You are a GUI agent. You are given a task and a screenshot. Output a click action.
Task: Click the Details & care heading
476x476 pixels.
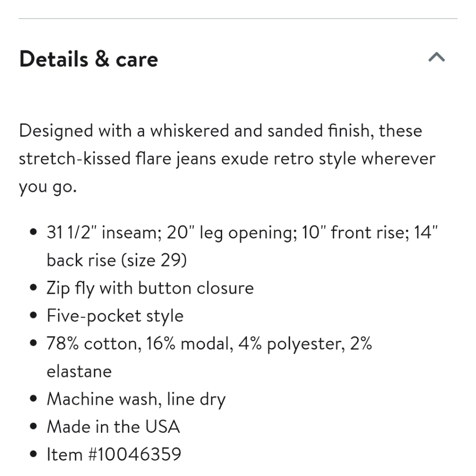(x=89, y=59)
